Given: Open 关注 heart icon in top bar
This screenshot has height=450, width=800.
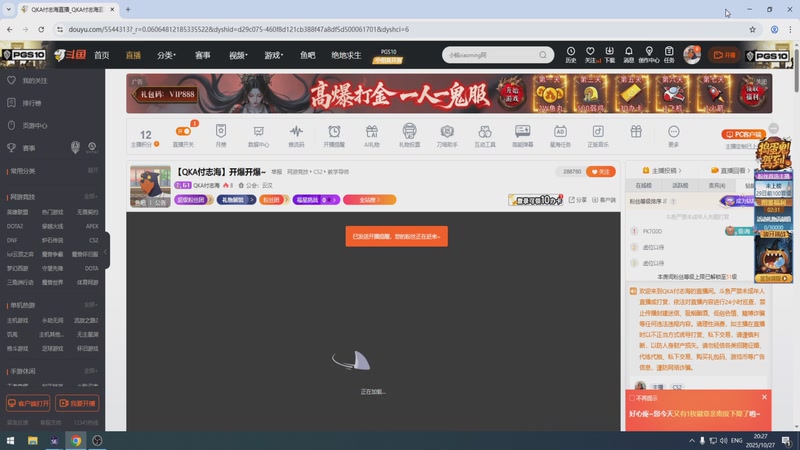Looking at the screenshot, I should [590, 54].
